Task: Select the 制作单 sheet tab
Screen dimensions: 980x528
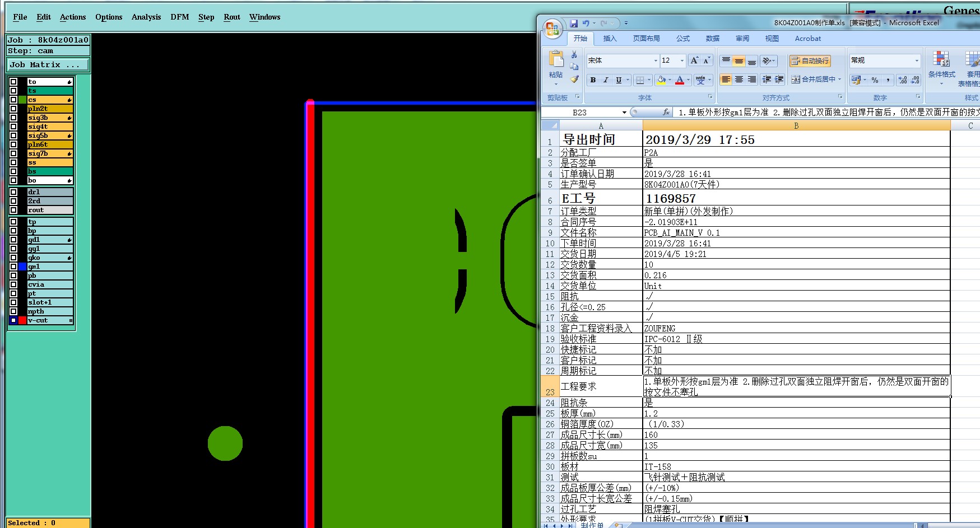Action: (592, 525)
